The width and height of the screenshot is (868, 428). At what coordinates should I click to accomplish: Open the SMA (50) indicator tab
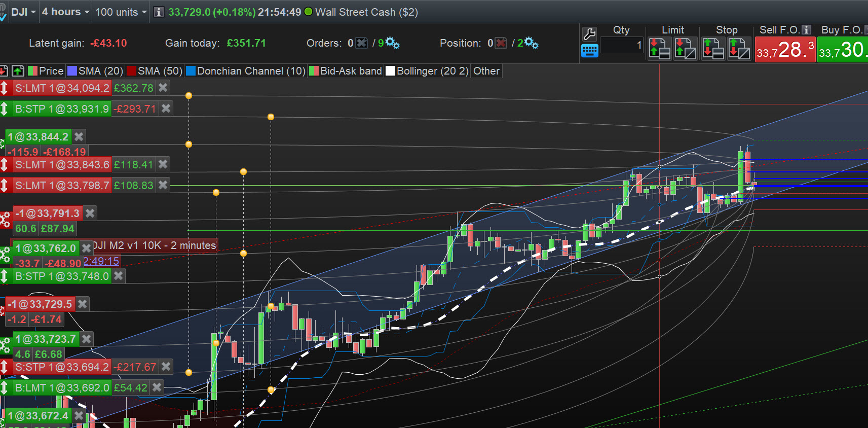tap(155, 71)
